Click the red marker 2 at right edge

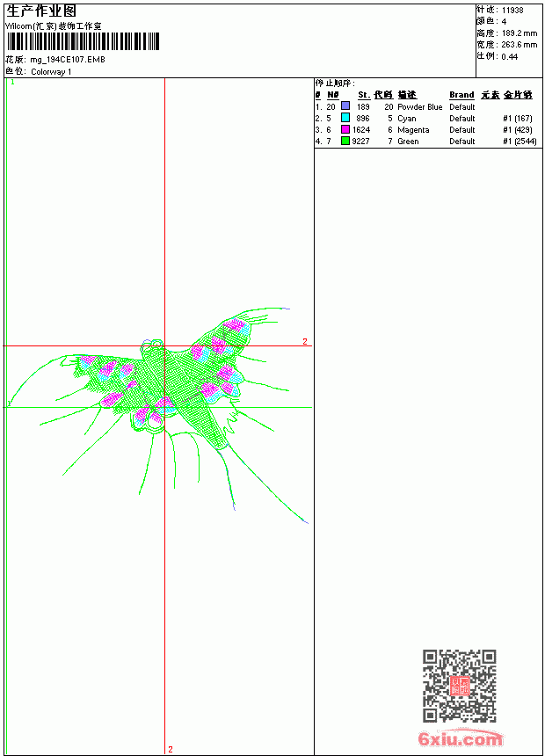pyautogui.click(x=305, y=341)
